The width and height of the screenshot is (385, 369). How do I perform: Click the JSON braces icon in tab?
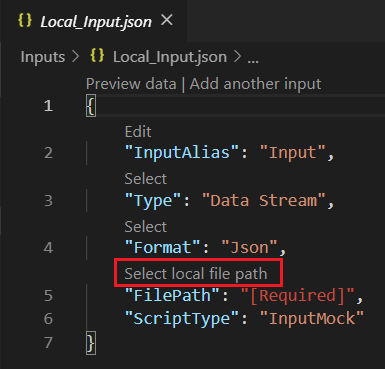tap(25, 21)
